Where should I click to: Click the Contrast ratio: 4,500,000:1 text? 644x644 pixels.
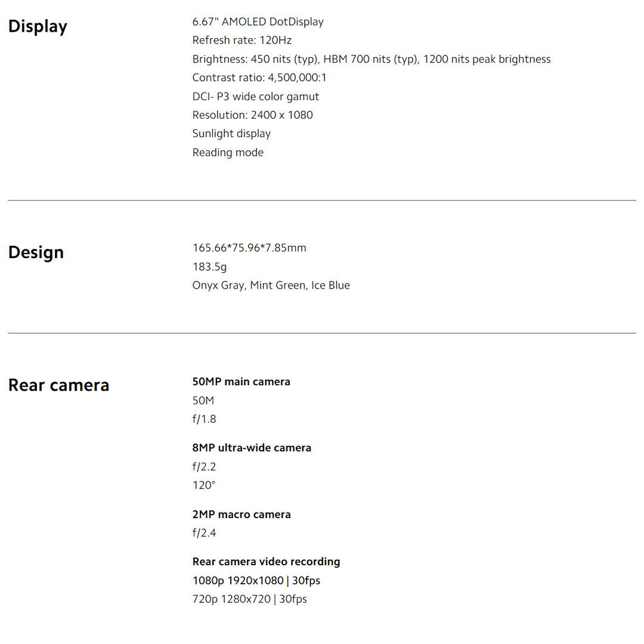259,78
